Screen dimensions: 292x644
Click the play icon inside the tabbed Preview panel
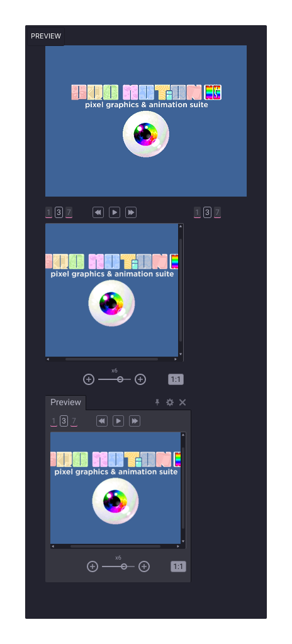(x=118, y=421)
